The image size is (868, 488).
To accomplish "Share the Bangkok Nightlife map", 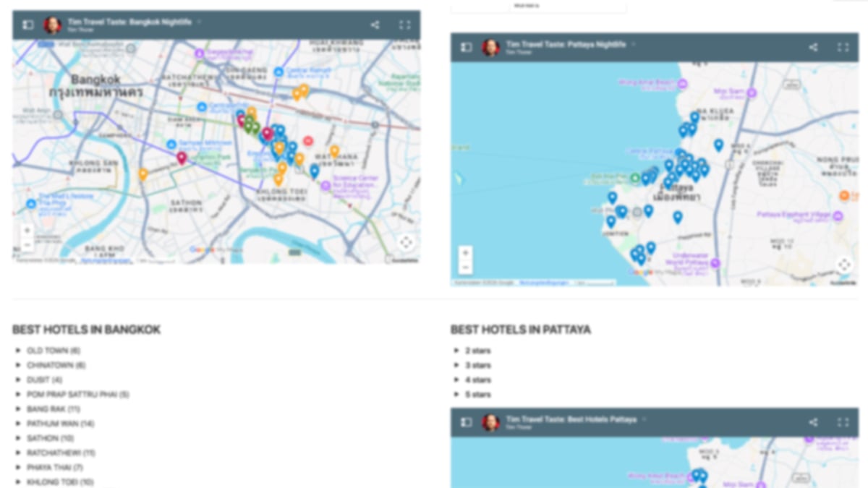I will 374,25.
